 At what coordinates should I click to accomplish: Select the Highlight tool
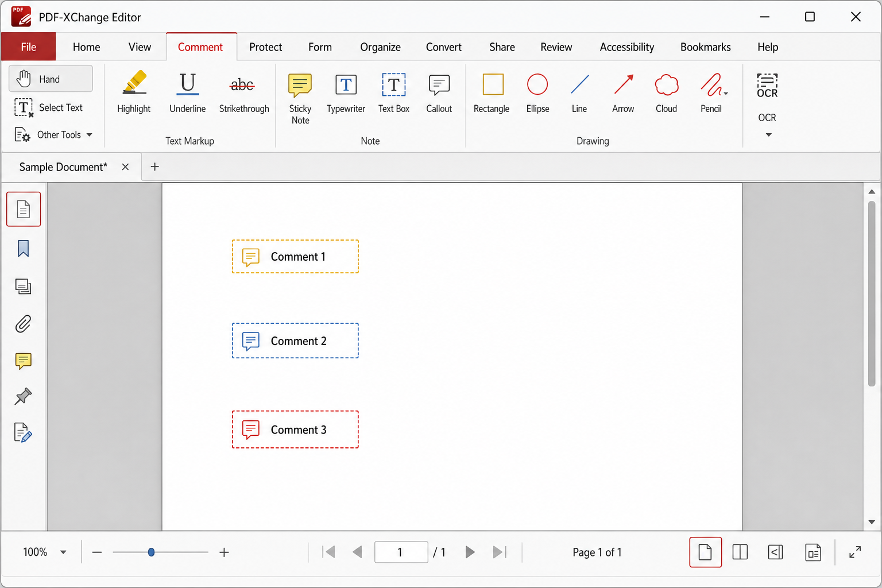pos(134,92)
